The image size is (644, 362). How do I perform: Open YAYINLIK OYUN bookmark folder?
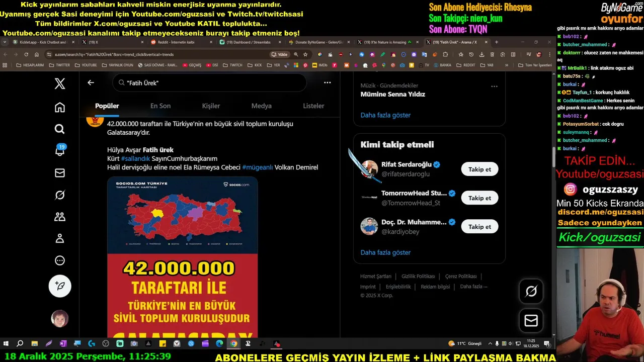pyautogui.click(x=117, y=65)
